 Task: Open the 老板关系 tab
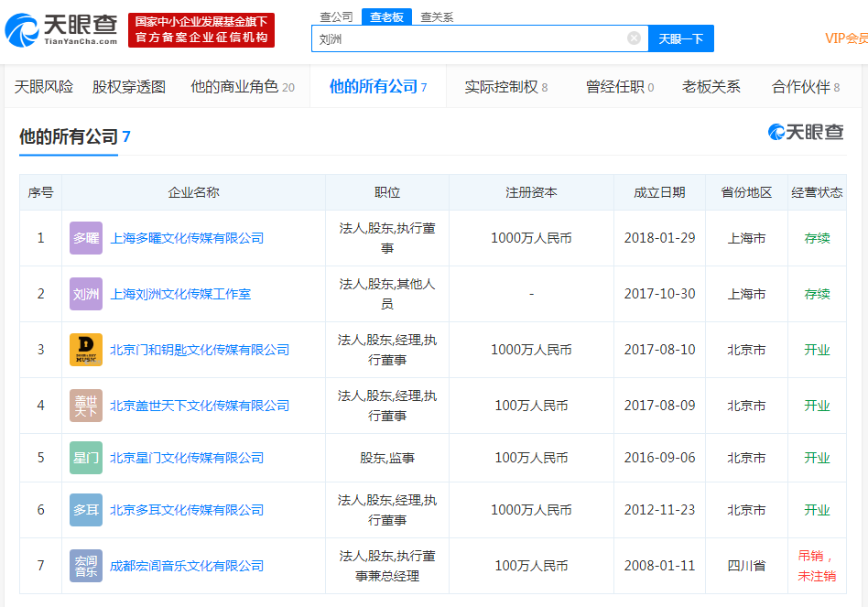click(711, 87)
